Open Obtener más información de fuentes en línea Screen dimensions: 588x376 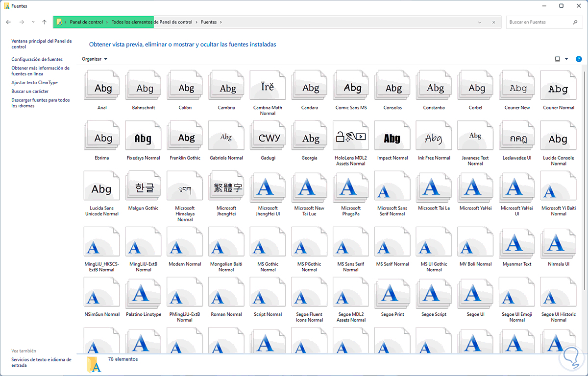(41, 71)
